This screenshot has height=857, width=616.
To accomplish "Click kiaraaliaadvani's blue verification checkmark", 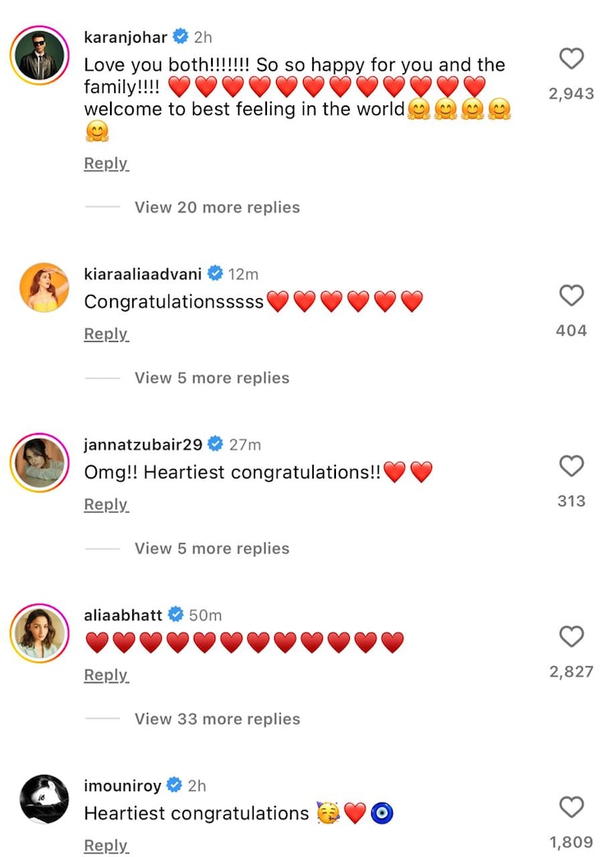I will tap(215, 274).
